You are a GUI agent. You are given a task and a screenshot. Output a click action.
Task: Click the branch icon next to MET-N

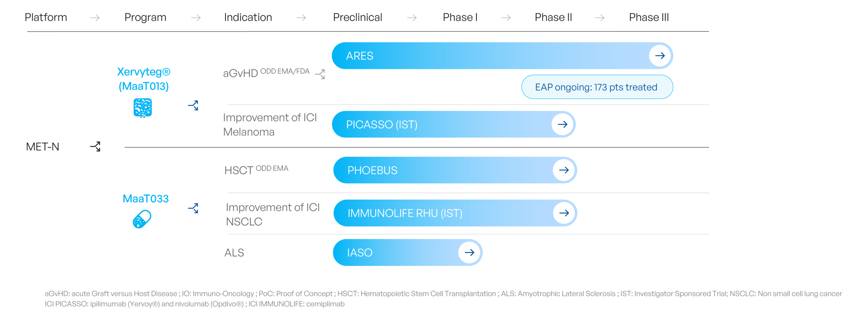coord(95,147)
